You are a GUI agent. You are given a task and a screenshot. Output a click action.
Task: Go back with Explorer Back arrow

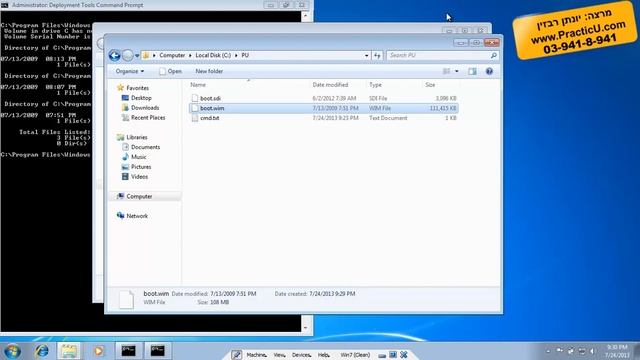115,55
